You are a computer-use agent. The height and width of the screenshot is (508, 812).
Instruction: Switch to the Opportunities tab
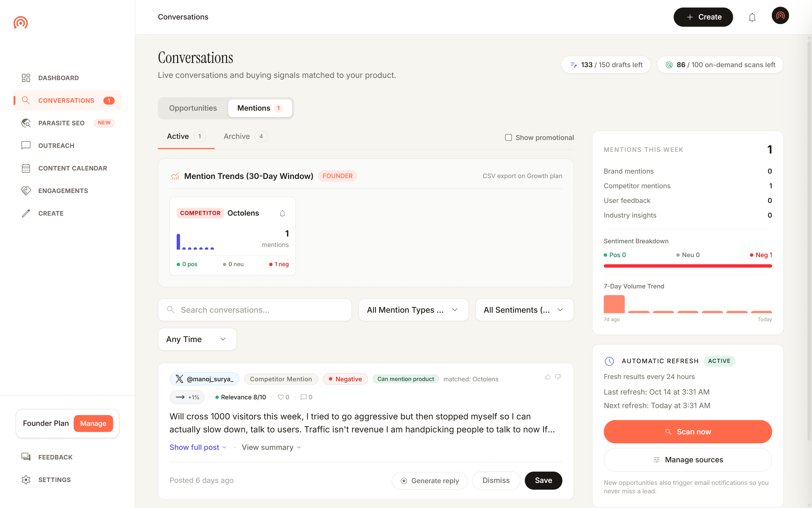tap(193, 108)
